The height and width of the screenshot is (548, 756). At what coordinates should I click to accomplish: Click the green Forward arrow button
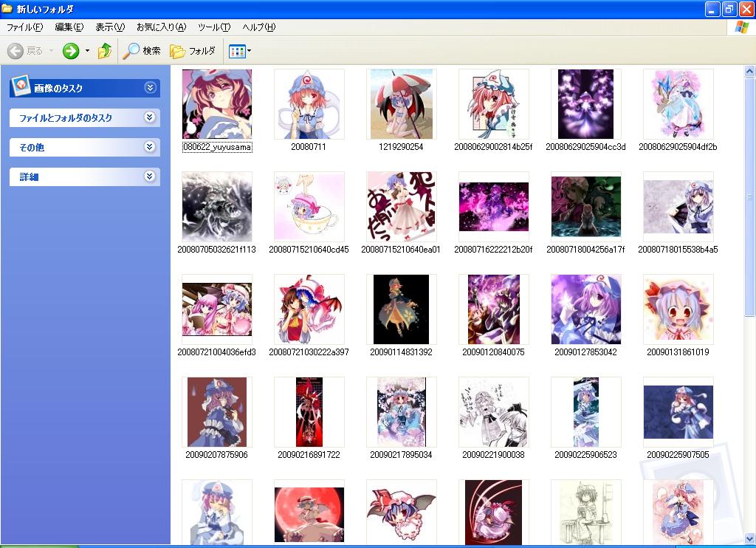pos(71,51)
